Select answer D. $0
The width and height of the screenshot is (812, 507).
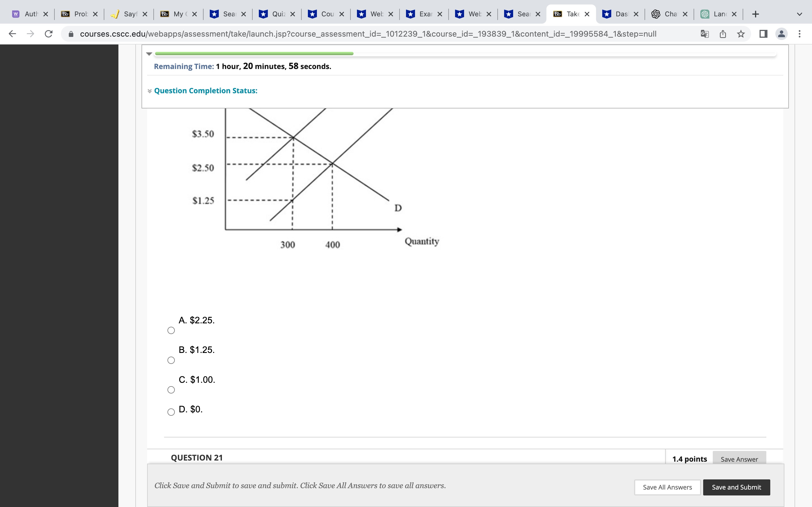click(x=171, y=412)
